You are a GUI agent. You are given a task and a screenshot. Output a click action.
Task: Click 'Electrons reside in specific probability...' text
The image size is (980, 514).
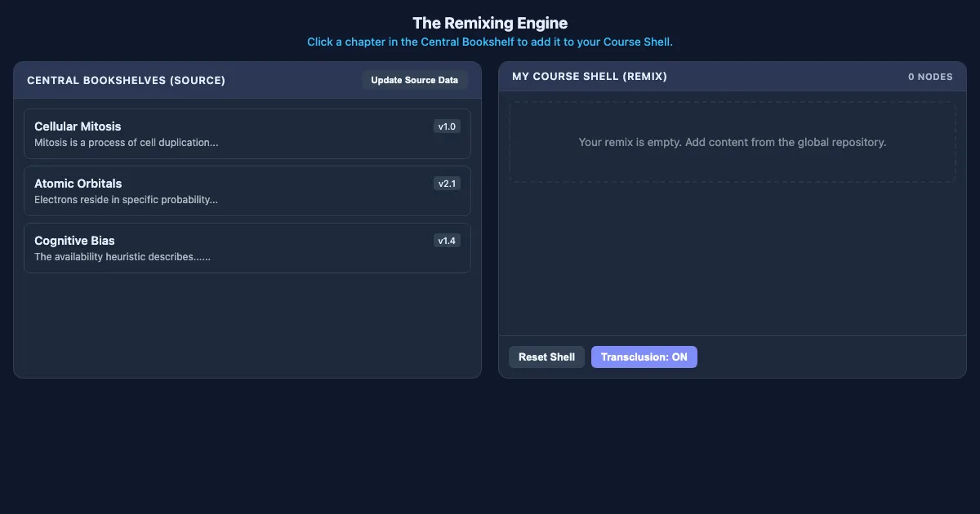point(126,200)
